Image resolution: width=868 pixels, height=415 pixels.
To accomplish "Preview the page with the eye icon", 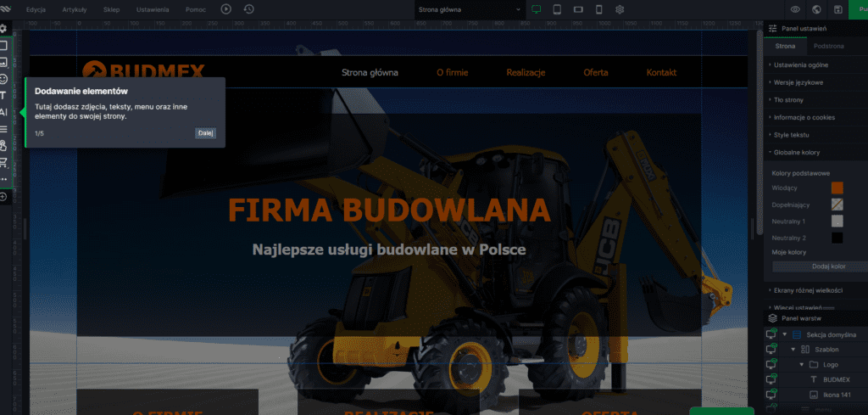I will click(x=795, y=9).
